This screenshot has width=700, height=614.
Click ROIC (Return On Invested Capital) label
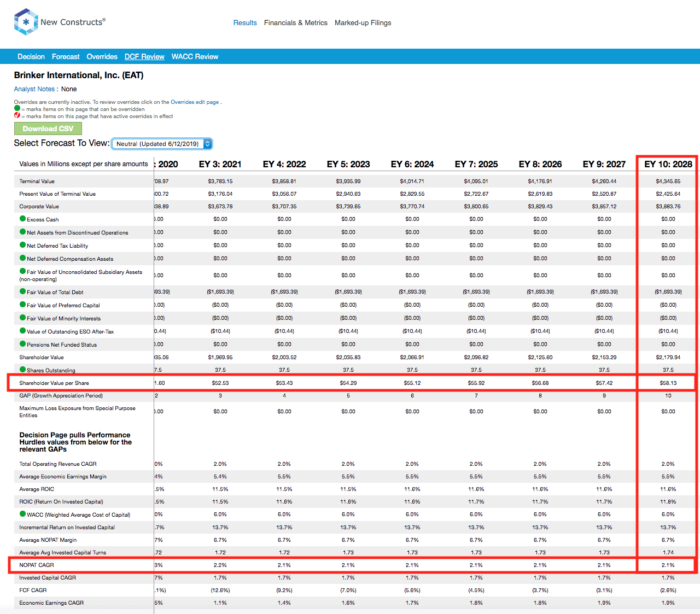[x=61, y=502]
